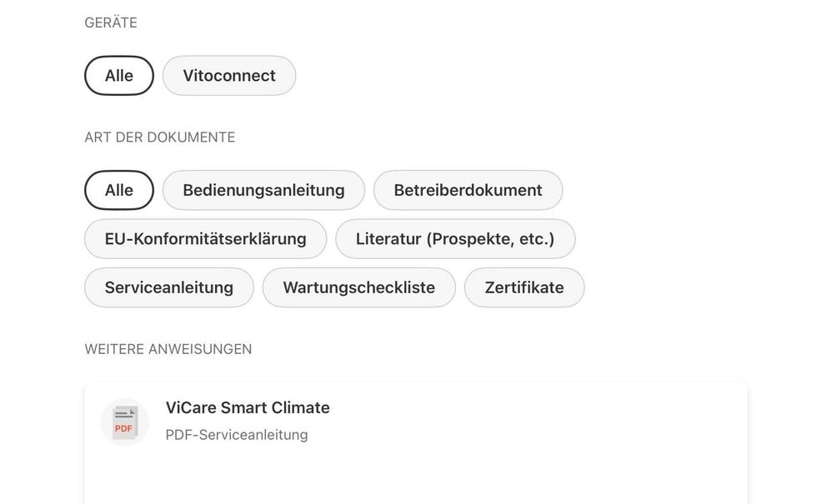Open the ViCare Smart Climate title link
This screenshot has width=832, height=504.
coord(248,408)
